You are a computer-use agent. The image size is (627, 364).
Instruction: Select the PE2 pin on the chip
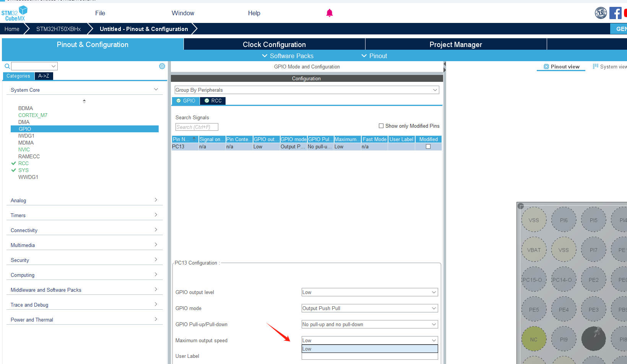[594, 280]
